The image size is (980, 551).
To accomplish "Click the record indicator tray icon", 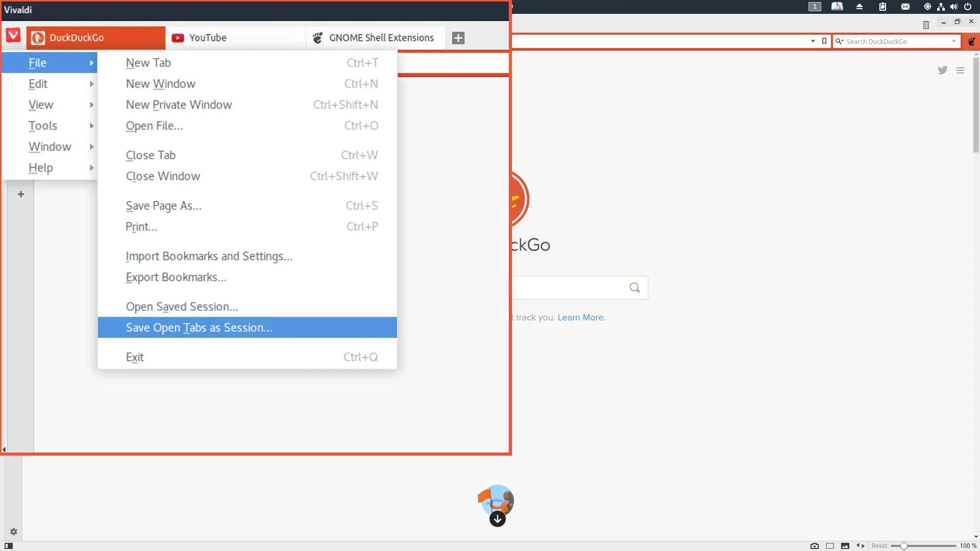I will [x=927, y=7].
